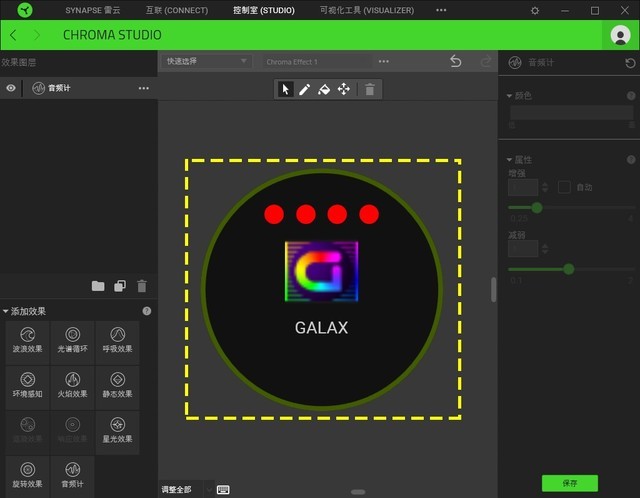640x498 pixels.
Task: Open help for the 属性 section
Action: pyautogui.click(x=631, y=159)
